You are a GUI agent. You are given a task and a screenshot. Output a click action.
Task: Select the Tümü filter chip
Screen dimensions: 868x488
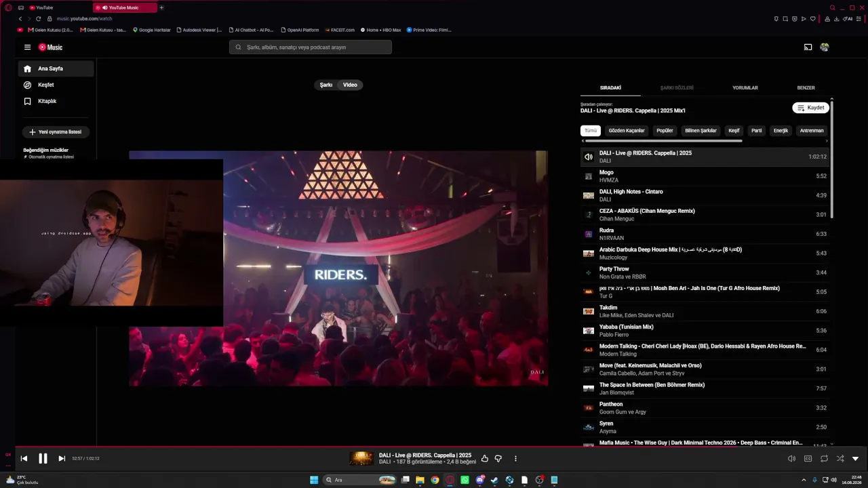[x=591, y=131]
